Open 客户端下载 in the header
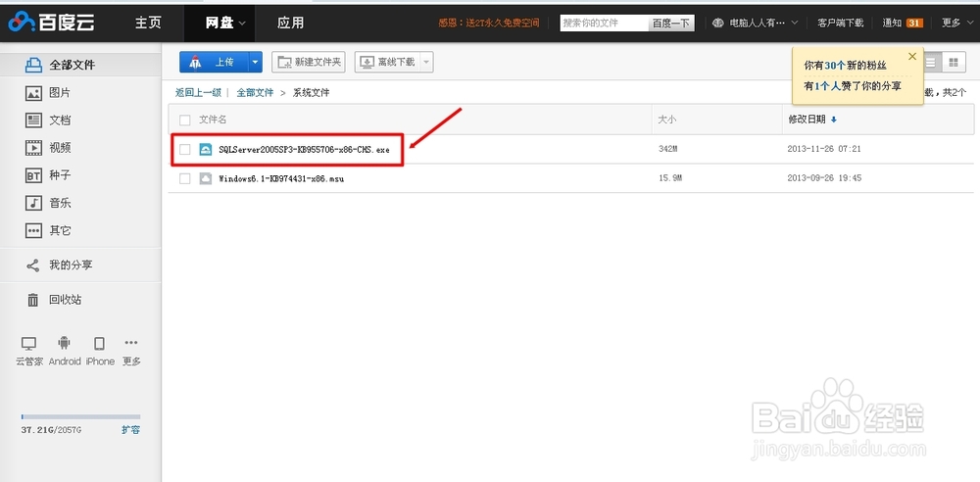The height and width of the screenshot is (482, 980). point(841,24)
